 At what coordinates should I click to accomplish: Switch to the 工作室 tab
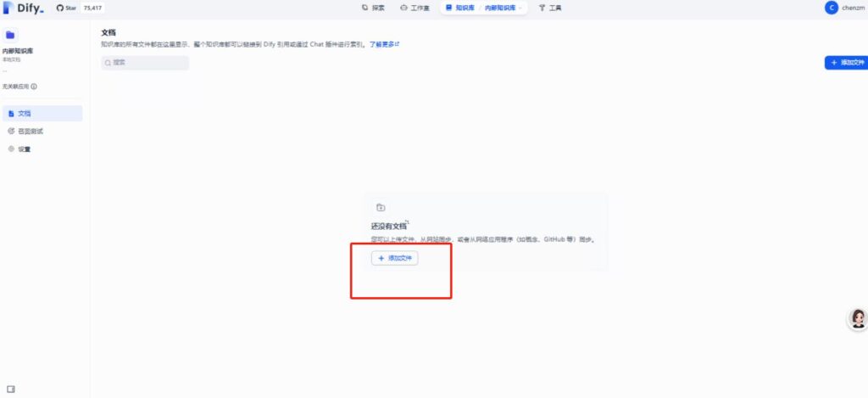click(415, 8)
